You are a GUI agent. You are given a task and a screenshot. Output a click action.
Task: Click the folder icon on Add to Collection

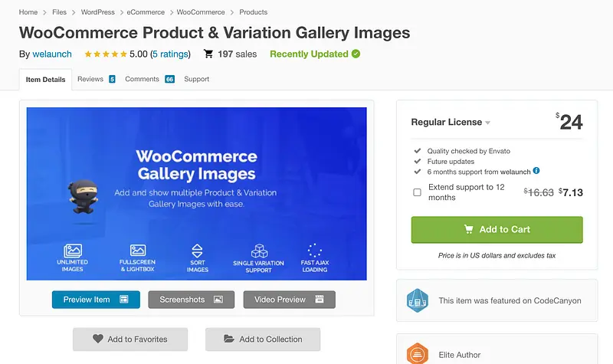(229, 339)
